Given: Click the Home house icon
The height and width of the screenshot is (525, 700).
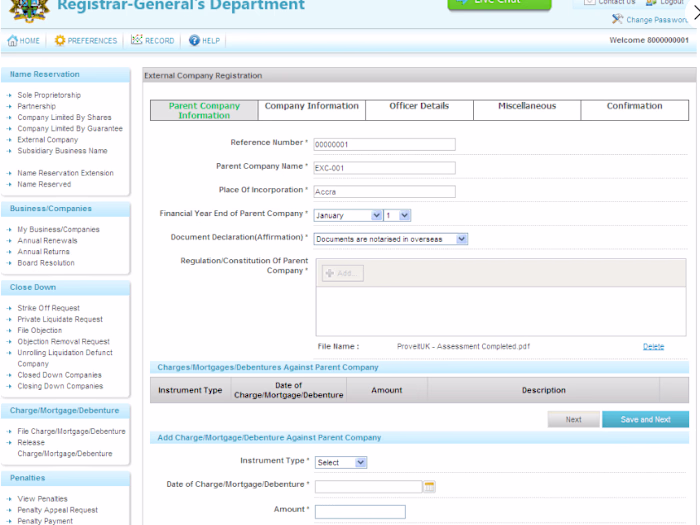Looking at the screenshot, I should (x=12, y=41).
